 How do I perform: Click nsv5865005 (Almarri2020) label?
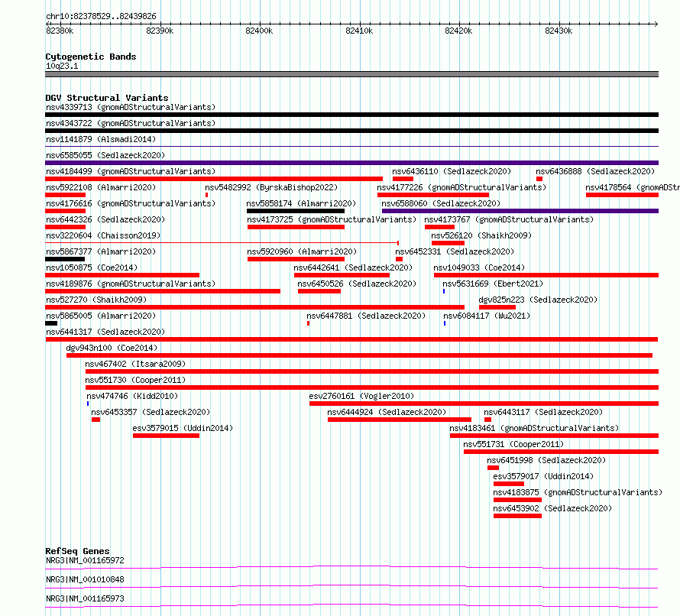pos(101,316)
